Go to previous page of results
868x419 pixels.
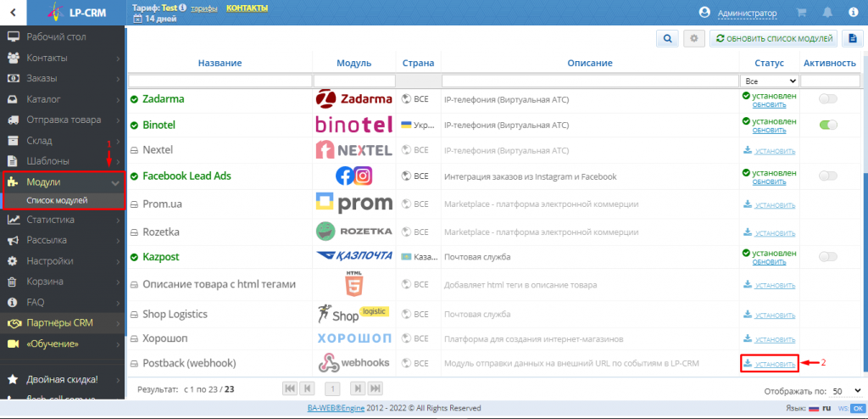308,388
